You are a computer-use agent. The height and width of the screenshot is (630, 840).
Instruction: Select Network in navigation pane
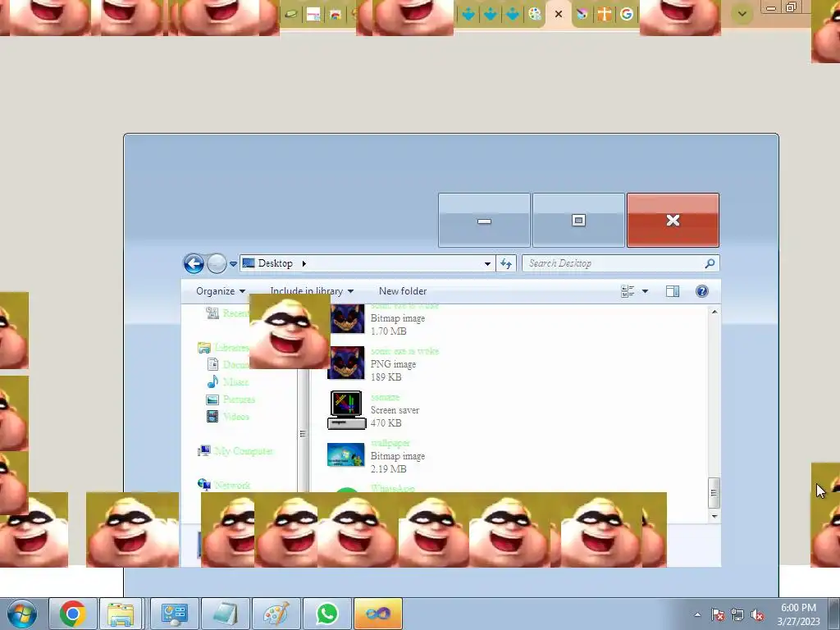[x=223, y=485]
